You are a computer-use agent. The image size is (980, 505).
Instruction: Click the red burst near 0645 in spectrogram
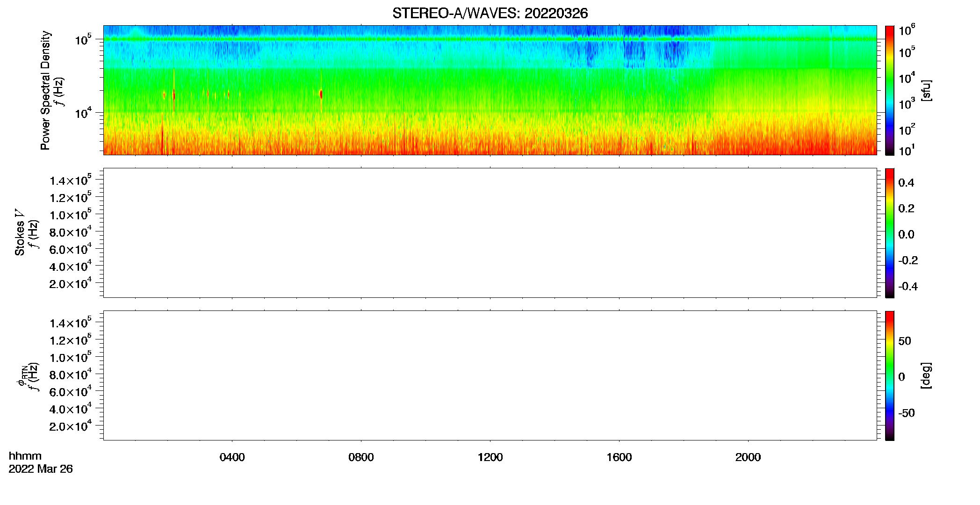tap(321, 94)
